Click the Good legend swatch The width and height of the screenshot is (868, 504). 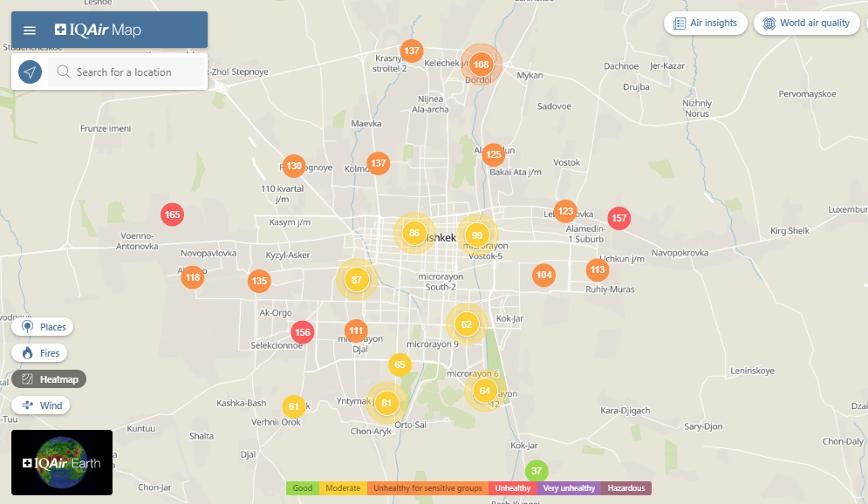pos(303,488)
